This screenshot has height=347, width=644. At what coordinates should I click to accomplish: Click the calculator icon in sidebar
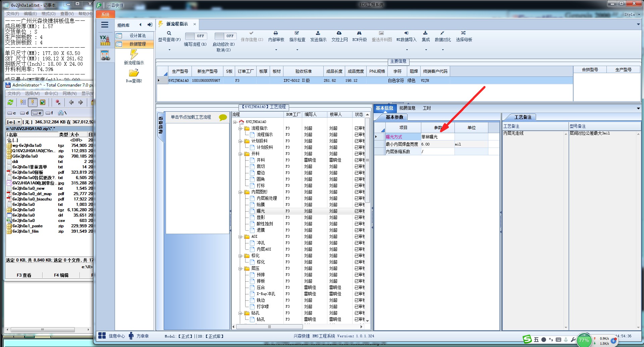pyautogui.click(x=105, y=55)
